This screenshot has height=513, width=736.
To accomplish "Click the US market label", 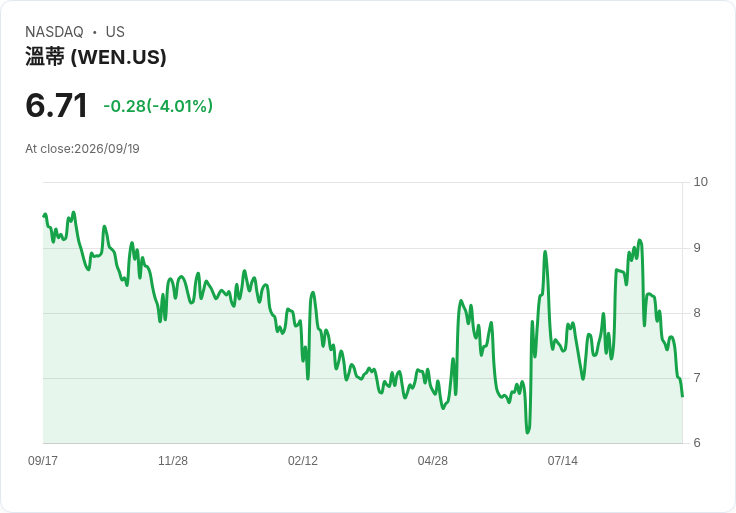I will point(115,32).
